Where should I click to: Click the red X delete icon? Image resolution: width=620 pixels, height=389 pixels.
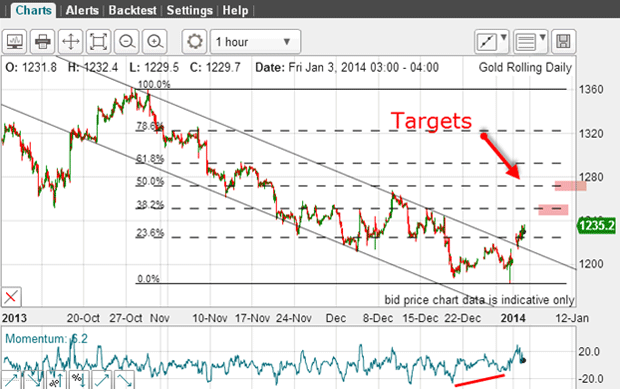coord(11,297)
